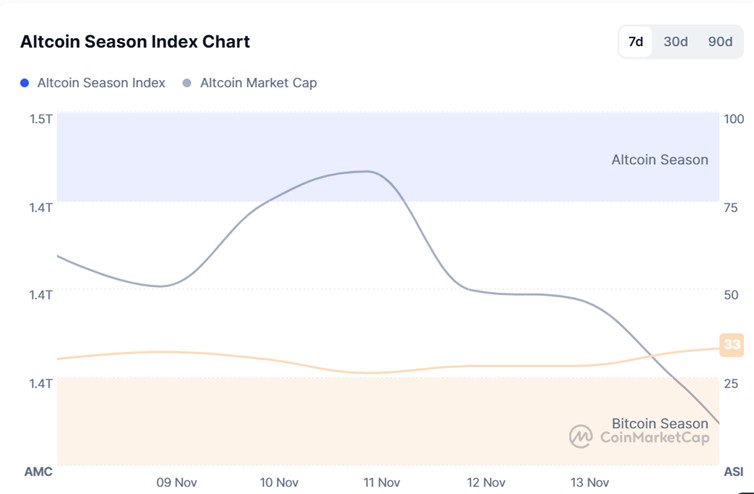Toggle the Altcoin Season Index series label

pos(101,83)
